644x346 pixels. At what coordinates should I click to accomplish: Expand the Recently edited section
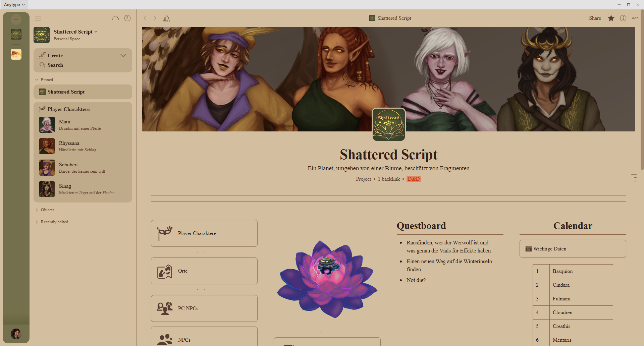pyautogui.click(x=37, y=222)
